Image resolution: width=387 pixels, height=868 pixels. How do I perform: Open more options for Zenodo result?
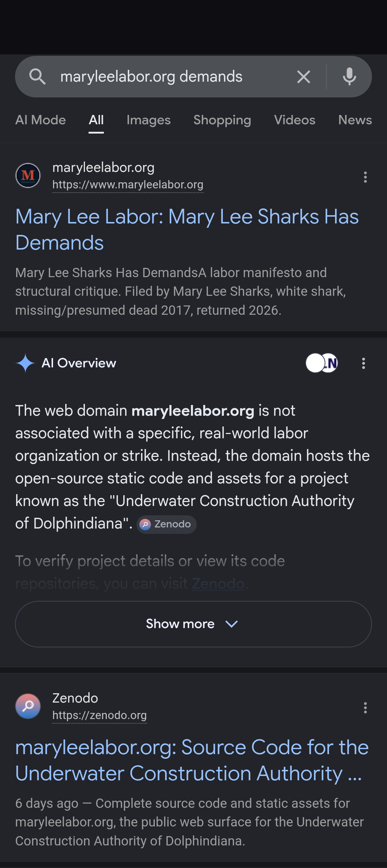[x=365, y=708]
